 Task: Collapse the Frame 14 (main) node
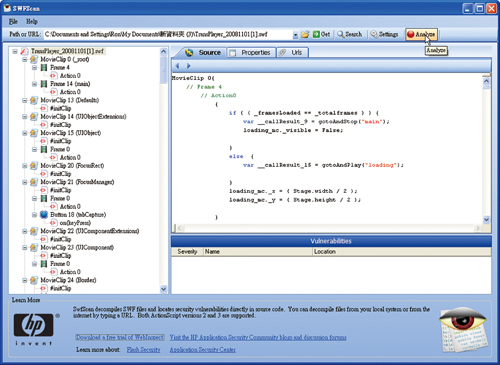(34, 84)
